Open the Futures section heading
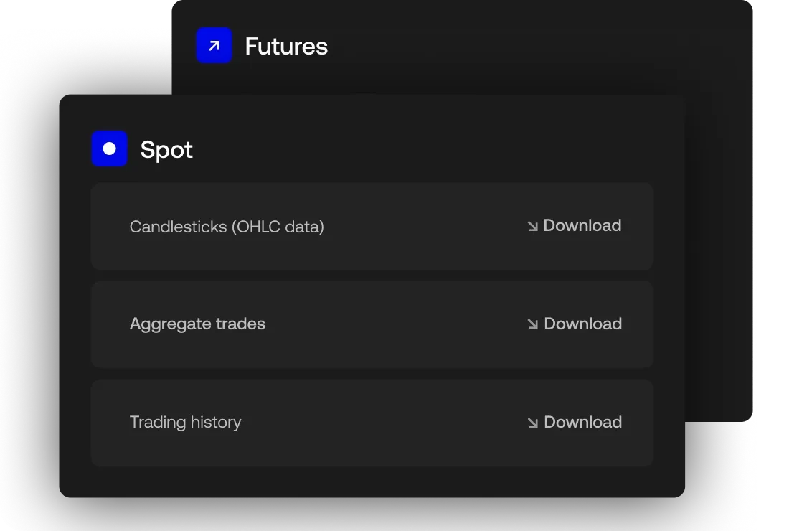Viewport: 812px width, 531px height. (x=286, y=47)
